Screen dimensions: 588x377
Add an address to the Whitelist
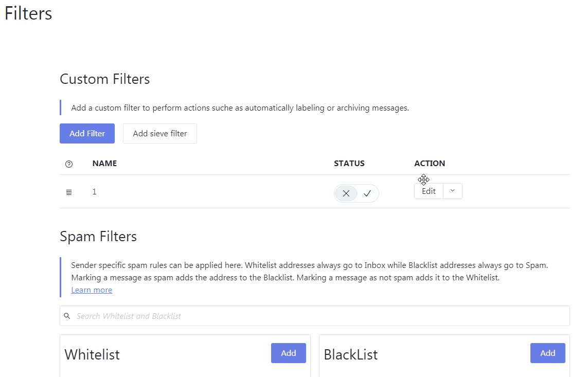pos(288,353)
